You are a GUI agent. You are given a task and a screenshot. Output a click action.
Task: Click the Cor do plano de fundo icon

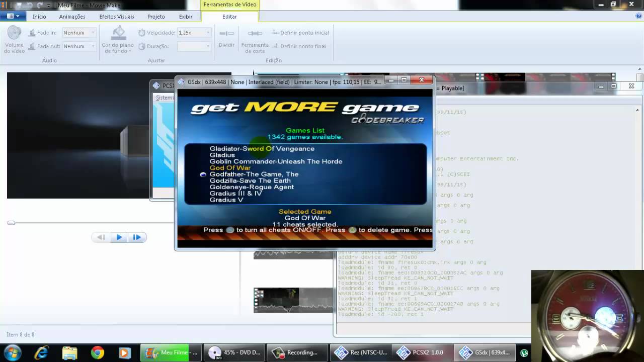click(118, 34)
